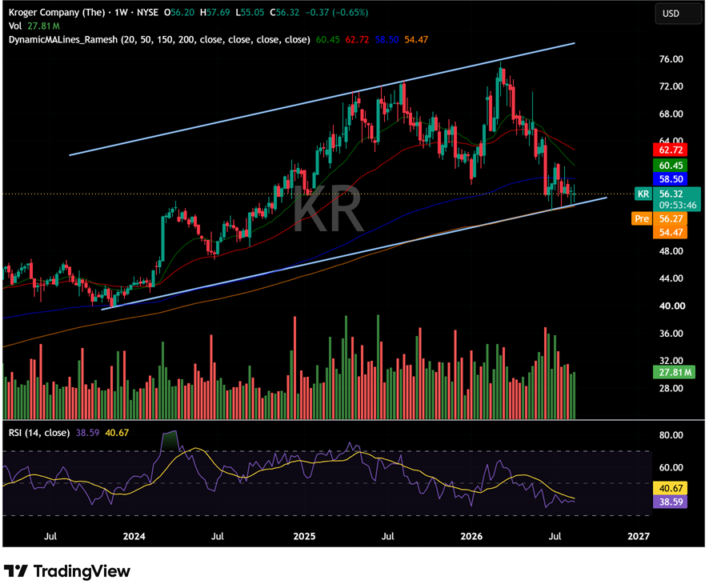Viewport: 709px width, 588px height.
Task: Click the close value C56.32 in header
Action: click(284, 12)
